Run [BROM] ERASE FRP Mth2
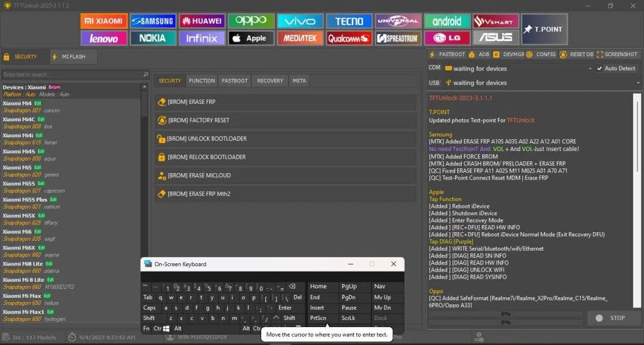 (286, 193)
